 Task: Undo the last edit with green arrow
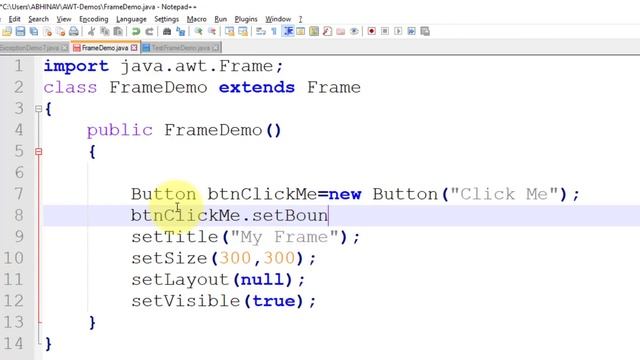136,31
